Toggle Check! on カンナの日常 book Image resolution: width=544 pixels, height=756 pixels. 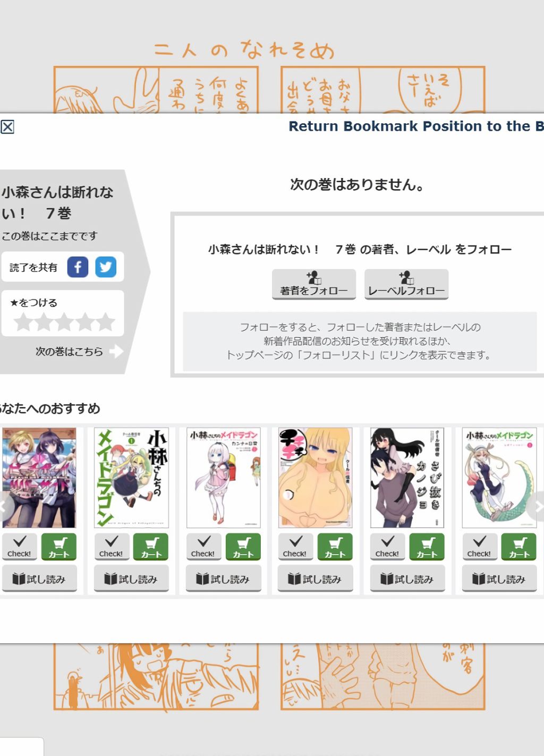pos(203,547)
